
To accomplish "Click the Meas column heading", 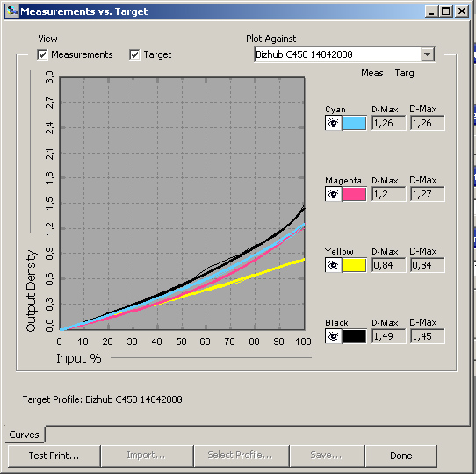I will pos(372,73).
